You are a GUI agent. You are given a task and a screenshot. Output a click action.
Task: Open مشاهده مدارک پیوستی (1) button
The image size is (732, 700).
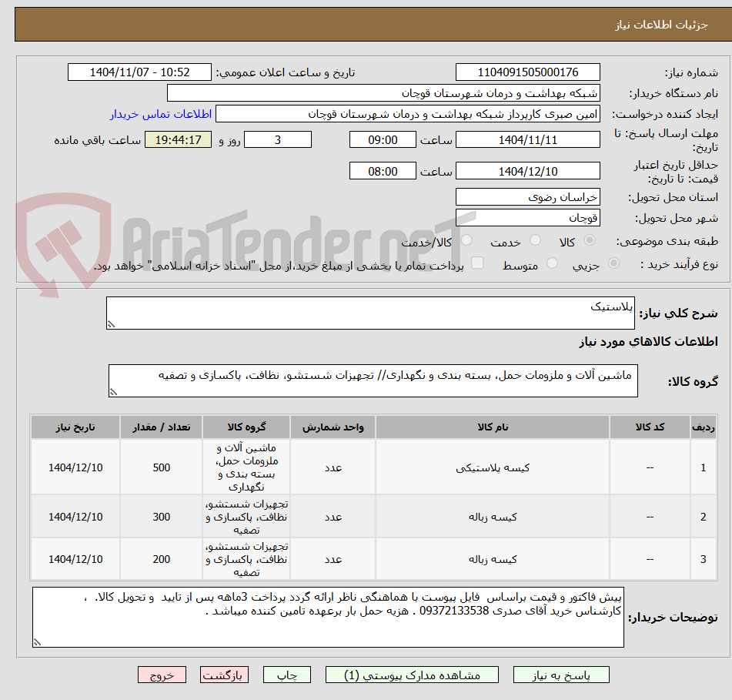[412, 675]
